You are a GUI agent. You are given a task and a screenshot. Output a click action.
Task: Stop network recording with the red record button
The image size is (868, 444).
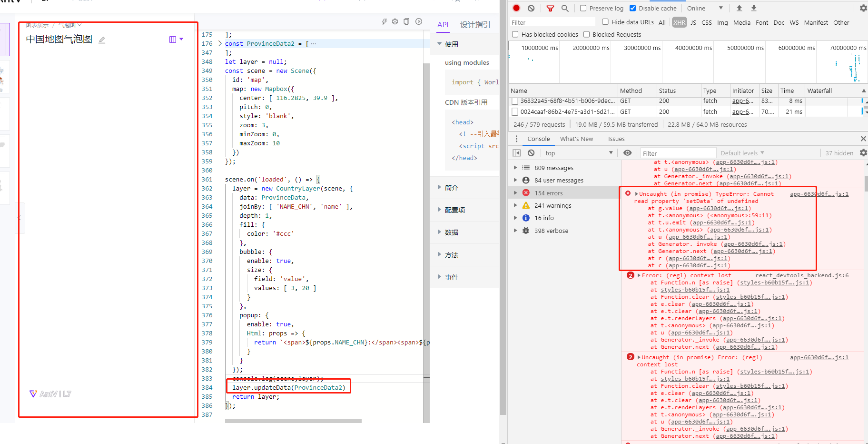click(516, 8)
